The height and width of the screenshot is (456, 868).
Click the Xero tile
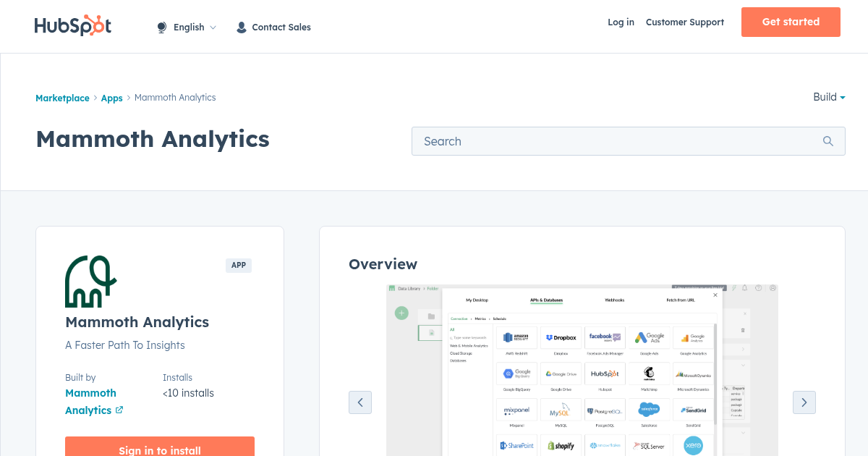(x=693, y=445)
